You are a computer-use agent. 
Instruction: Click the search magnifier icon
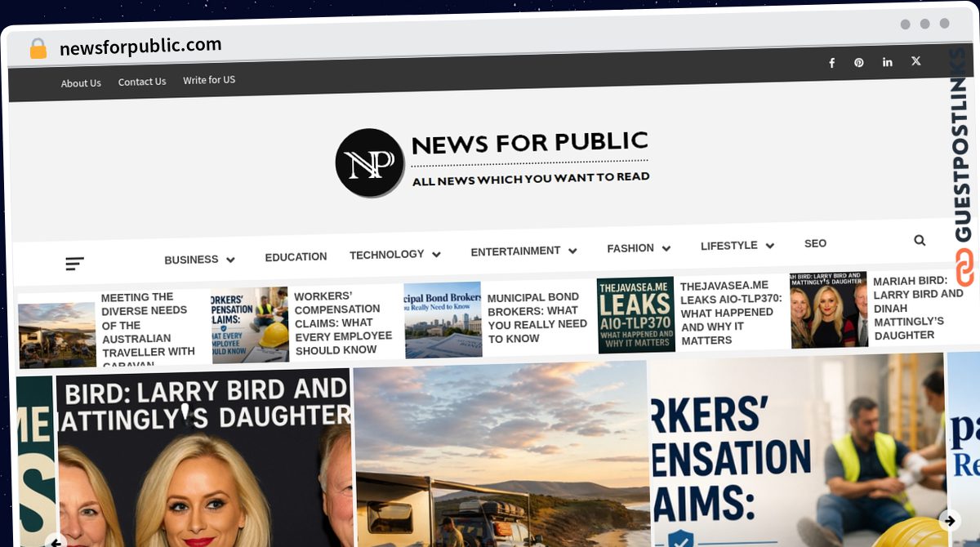click(920, 240)
